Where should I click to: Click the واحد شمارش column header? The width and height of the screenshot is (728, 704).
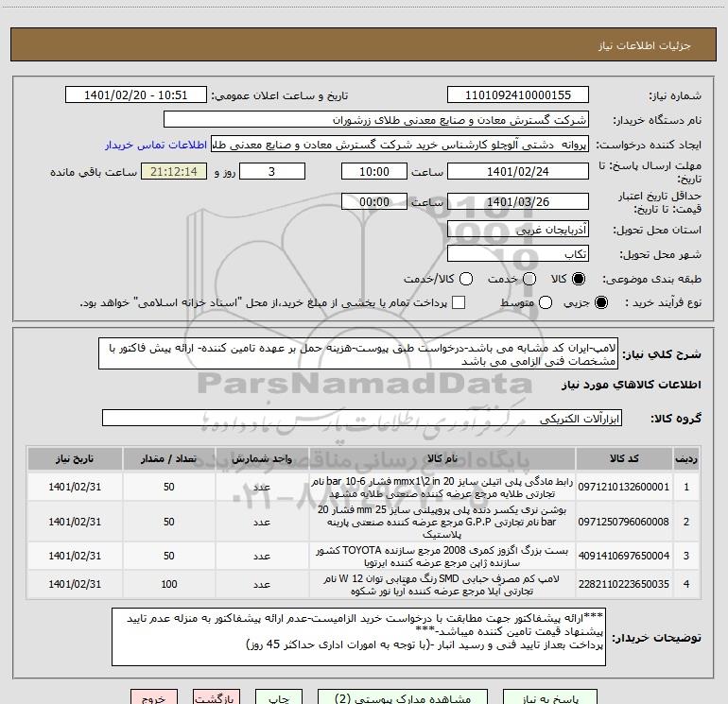click(262, 458)
